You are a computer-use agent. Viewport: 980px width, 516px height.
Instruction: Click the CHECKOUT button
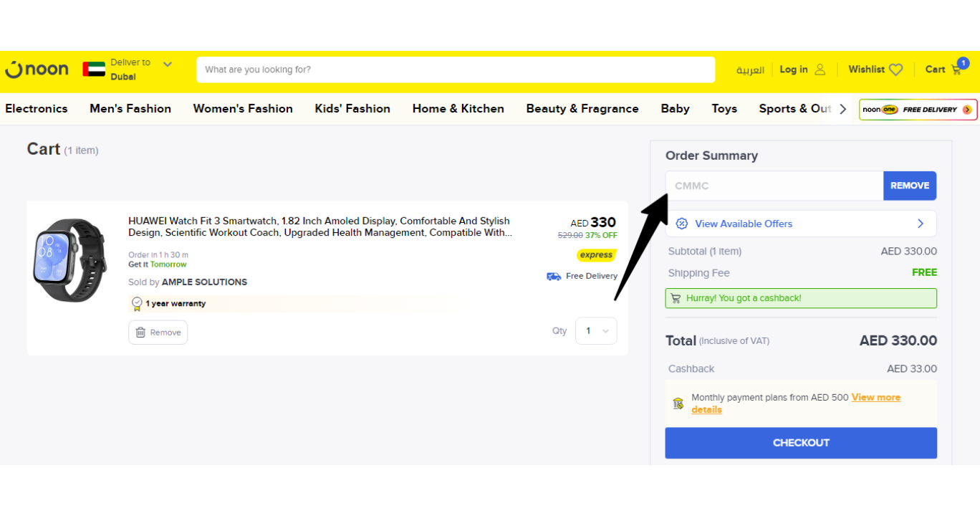coord(801,443)
